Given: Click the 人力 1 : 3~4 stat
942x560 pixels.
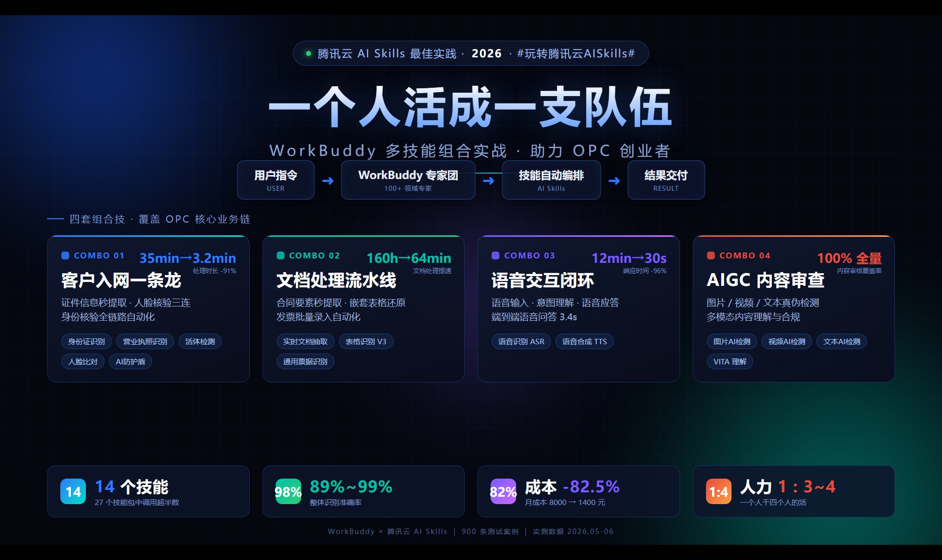Looking at the screenshot, I should (x=788, y=487).
